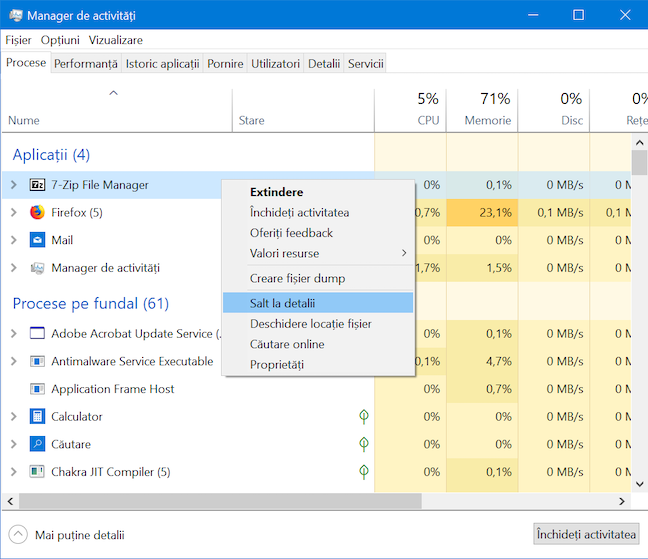The width and height of the screenshot is (648, 559).
Task: Expand the Mail process row
Action: pyautogui.click(x=14, y=240)
